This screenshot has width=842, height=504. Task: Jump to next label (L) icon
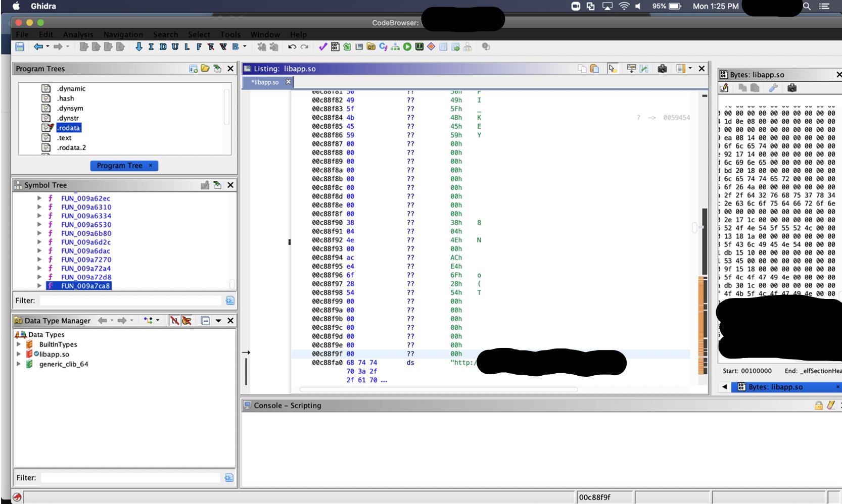click(187, 47)
